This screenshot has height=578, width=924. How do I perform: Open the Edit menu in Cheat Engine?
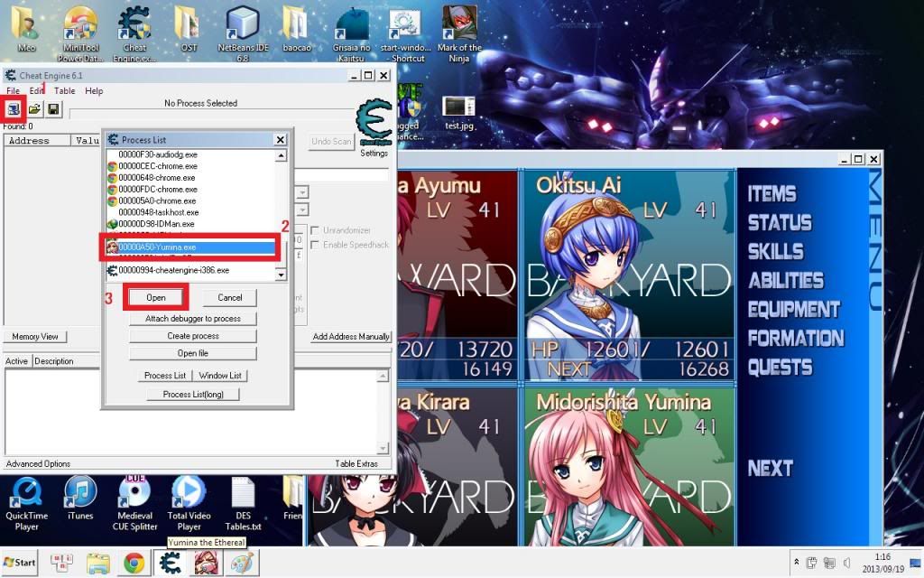click(x=36, y=91)
